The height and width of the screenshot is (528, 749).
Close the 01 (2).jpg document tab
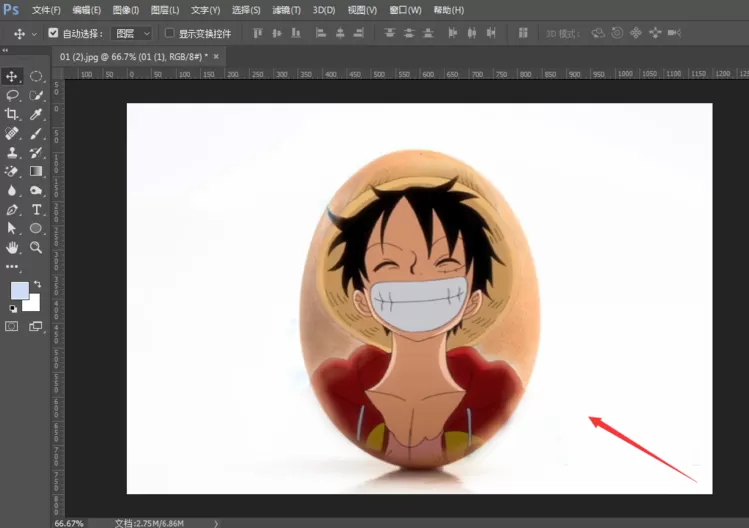coord(216,56)
